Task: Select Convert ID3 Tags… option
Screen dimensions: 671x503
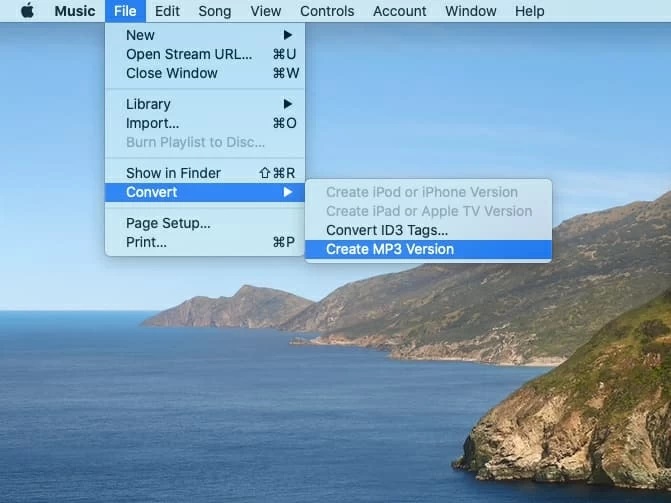Action: pos(386,230)
